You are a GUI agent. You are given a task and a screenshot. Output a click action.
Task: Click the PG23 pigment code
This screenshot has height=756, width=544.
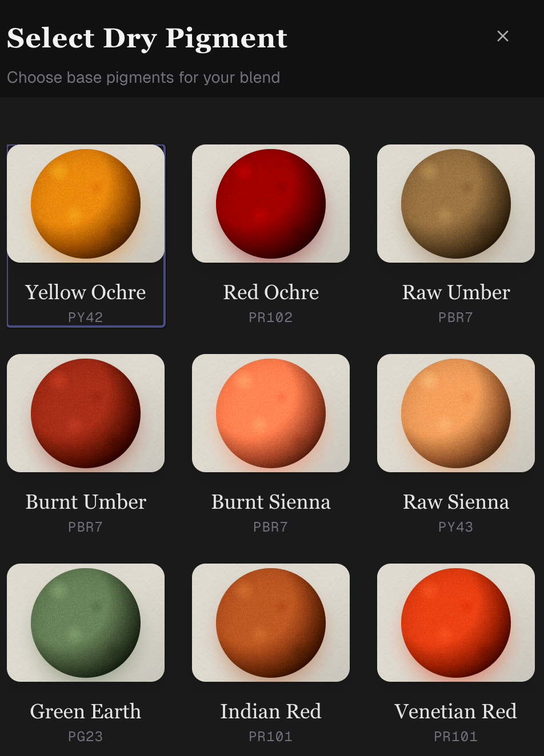pyautogui.click(x=86, y=737)
